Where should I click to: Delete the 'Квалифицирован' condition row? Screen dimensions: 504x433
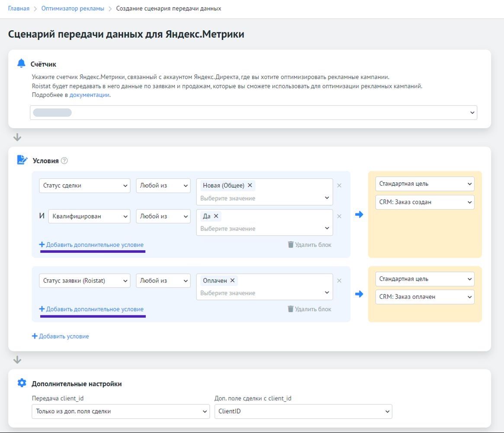tap(339, 216)
